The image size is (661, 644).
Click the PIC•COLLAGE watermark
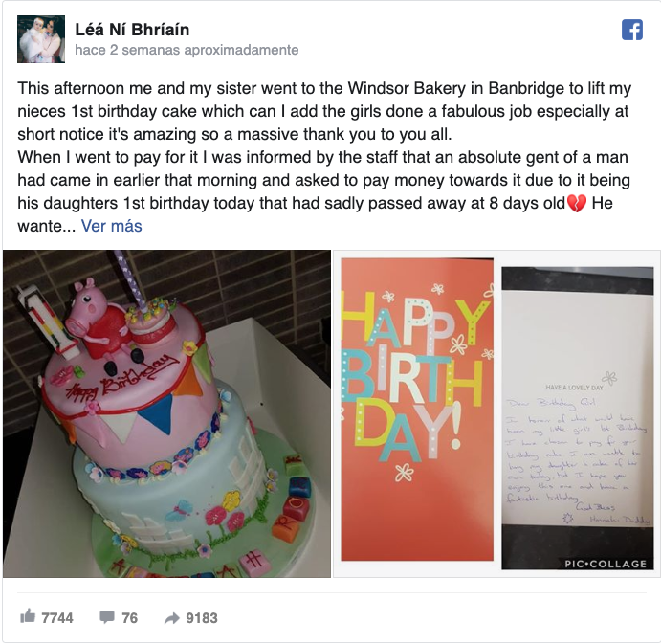(606, 564)
